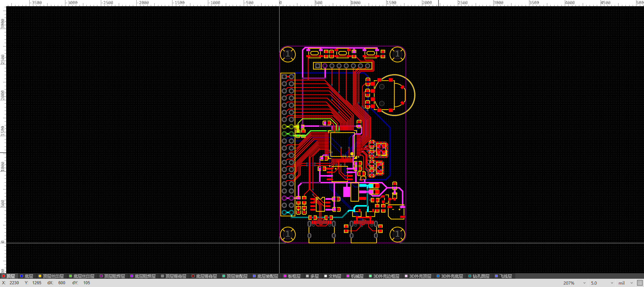Screen dimensions: 644x287
Task: Switch to the 顶层阻焊层 solder mask tab
Action: (113, 276)
